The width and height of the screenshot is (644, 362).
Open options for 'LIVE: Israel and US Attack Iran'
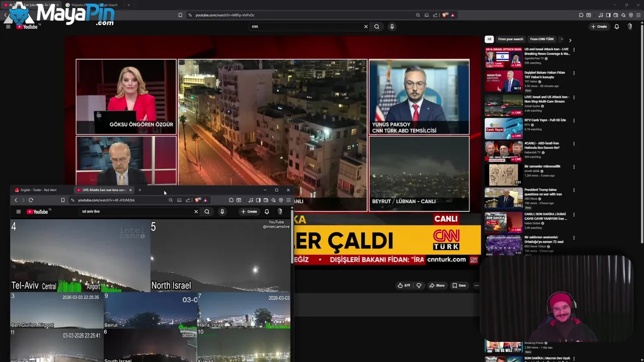point(574,97)
